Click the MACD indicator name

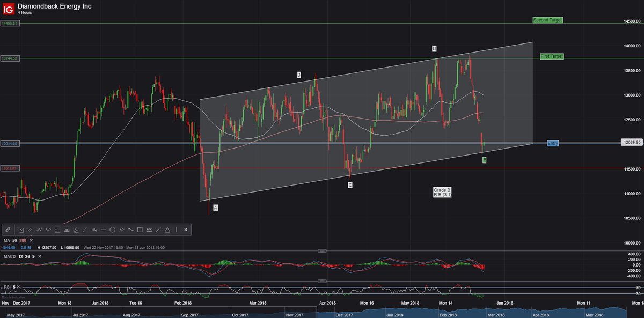[x=10, y=256]
